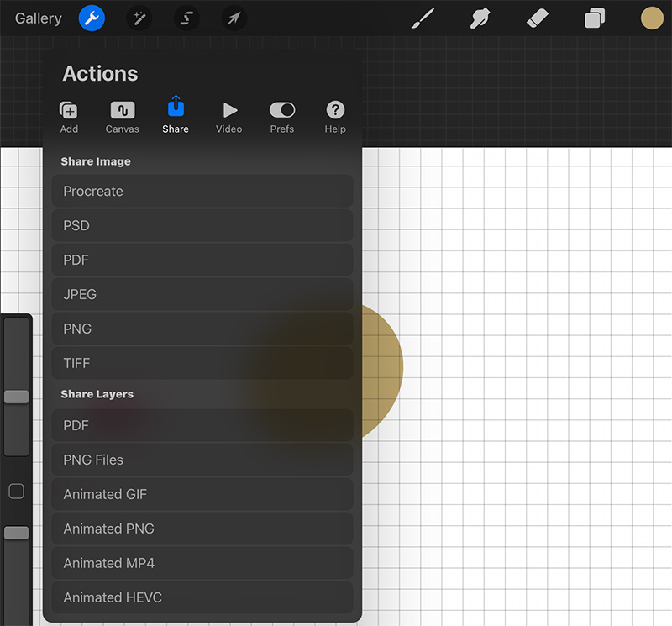Screen dimensions: 672x626
Task: Switch to the Video tab
Action: click(228, 118)
